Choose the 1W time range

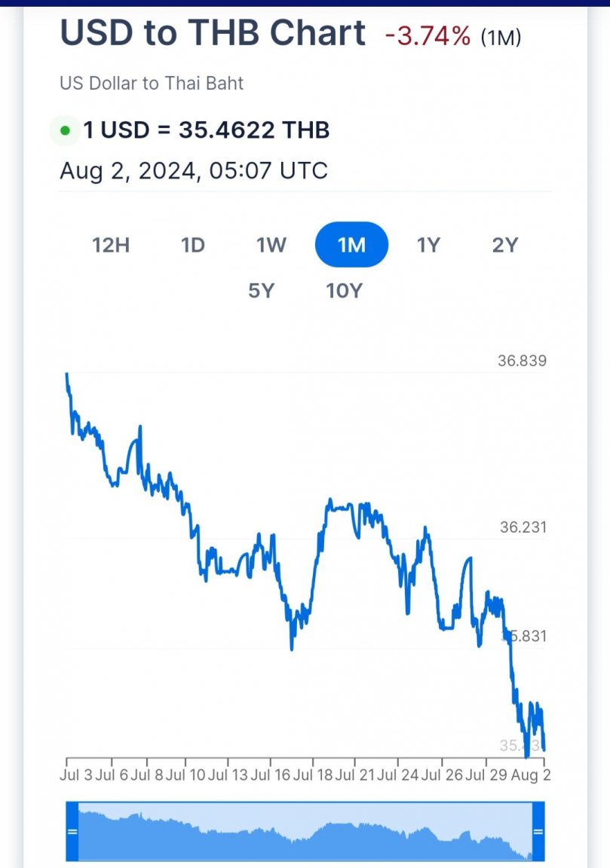pos(271,245)
